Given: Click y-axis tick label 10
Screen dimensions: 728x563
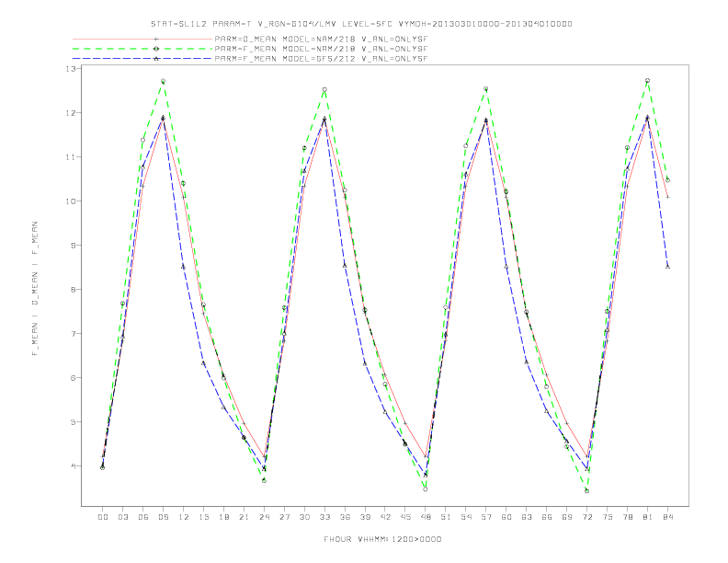Looking at the screenshot, I should (71, 201).
